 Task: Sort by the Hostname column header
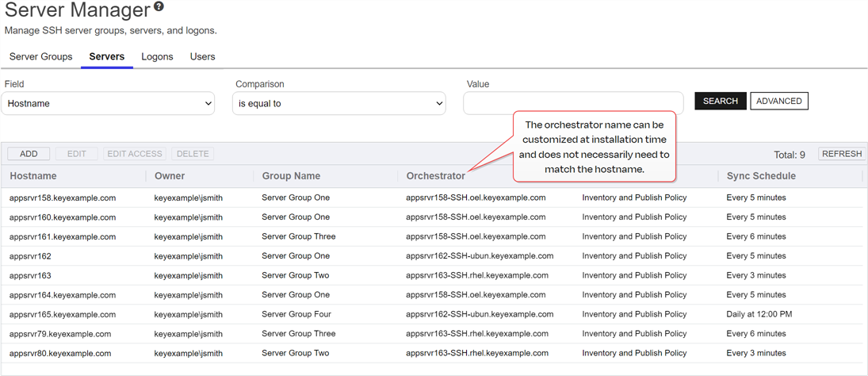click(x=33, y=176)
